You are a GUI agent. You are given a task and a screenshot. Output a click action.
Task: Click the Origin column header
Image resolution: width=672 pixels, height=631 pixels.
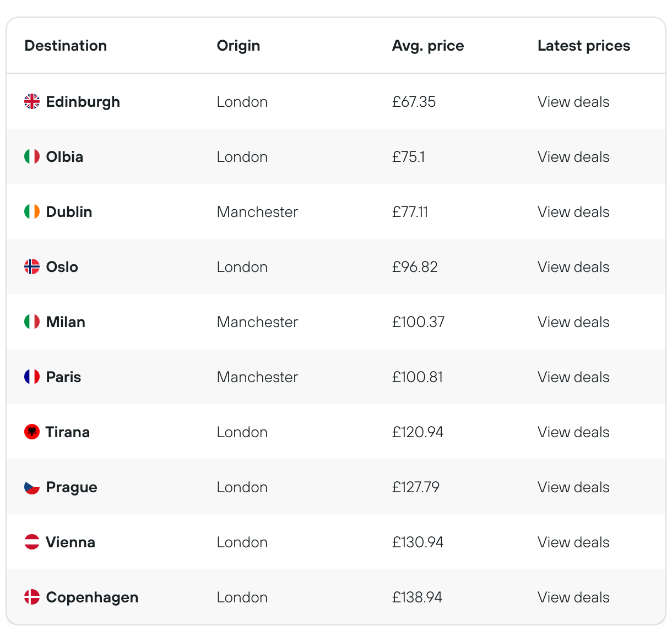pos(239,46)
